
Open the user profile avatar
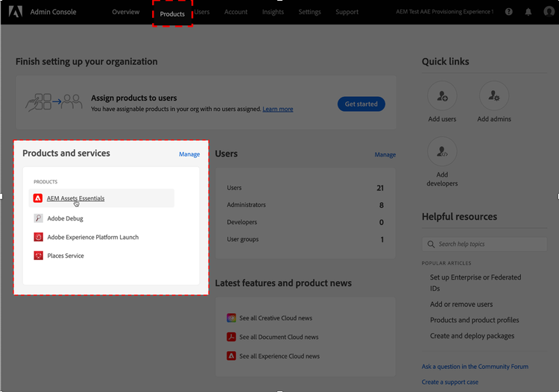[x=549, y=12]
